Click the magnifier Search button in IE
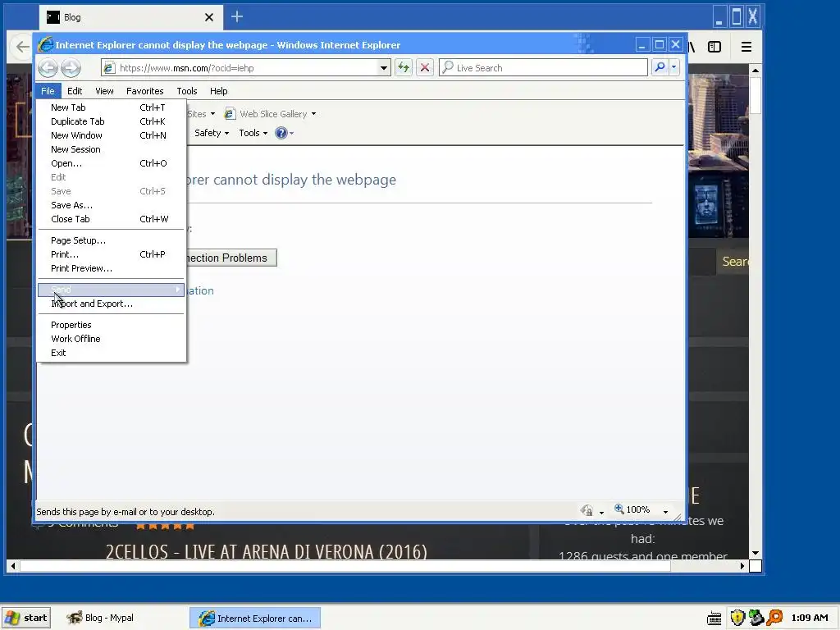This screenshot has height=630, width=840. 660,67
